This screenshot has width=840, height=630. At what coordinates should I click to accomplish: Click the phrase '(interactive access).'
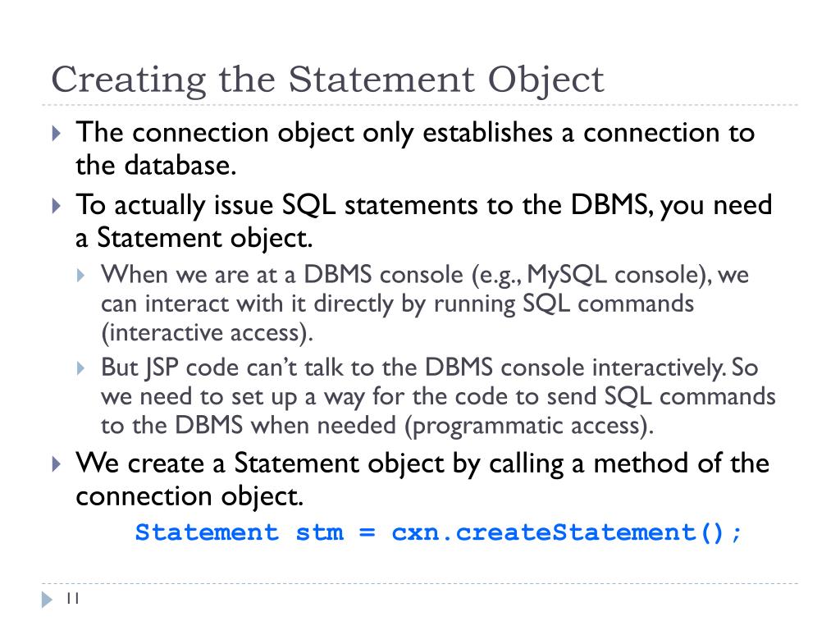pyautogui.click(x=207, y=333)
